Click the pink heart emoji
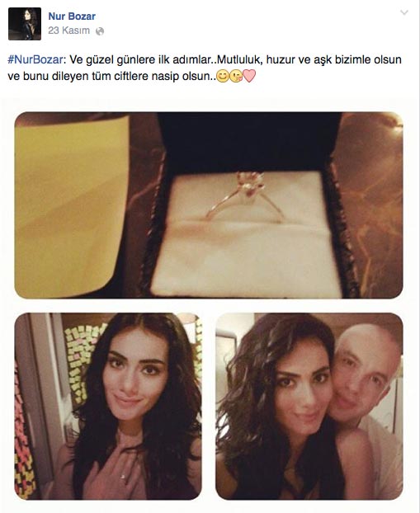Image resolution: width=420 pixels, height=513 pixels. pos(249,76)
